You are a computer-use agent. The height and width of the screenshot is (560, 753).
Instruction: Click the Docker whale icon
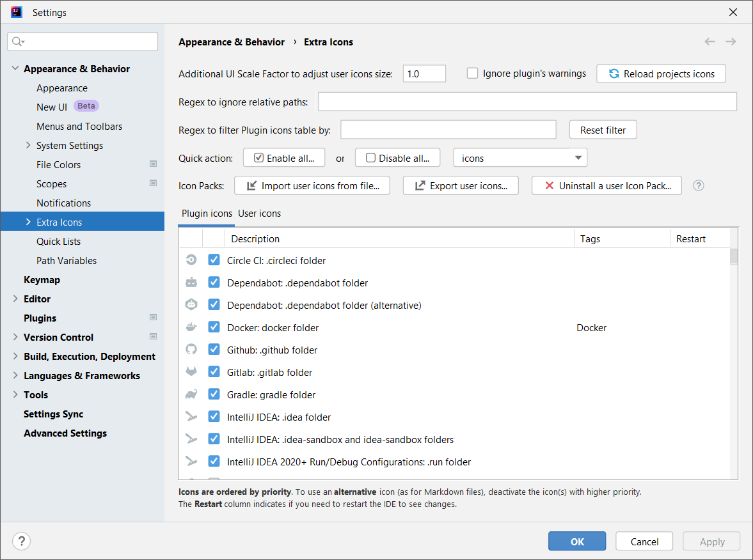pos(191,327)
